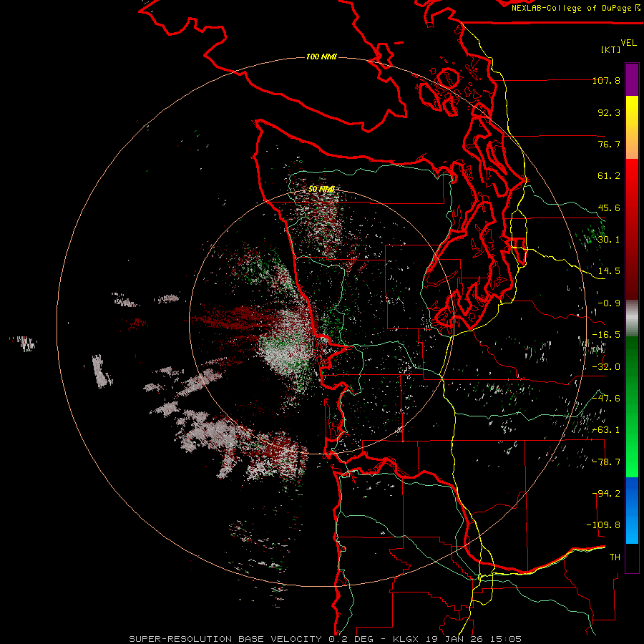Image resolution: width=644 pixels, height=644 pixels.
Task: Click the bright green segment of the color bar
Action: click(x=632, y=406)
